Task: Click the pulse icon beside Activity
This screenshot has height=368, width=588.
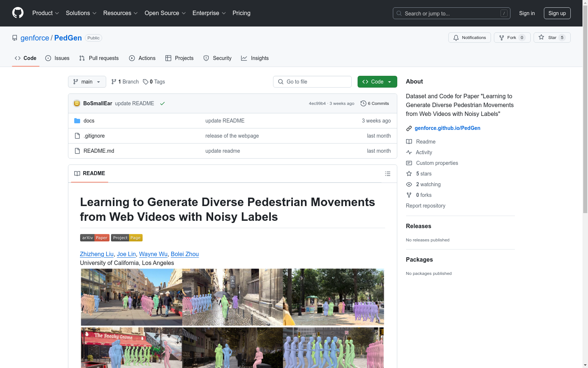Action: click(x=409, y=152)
